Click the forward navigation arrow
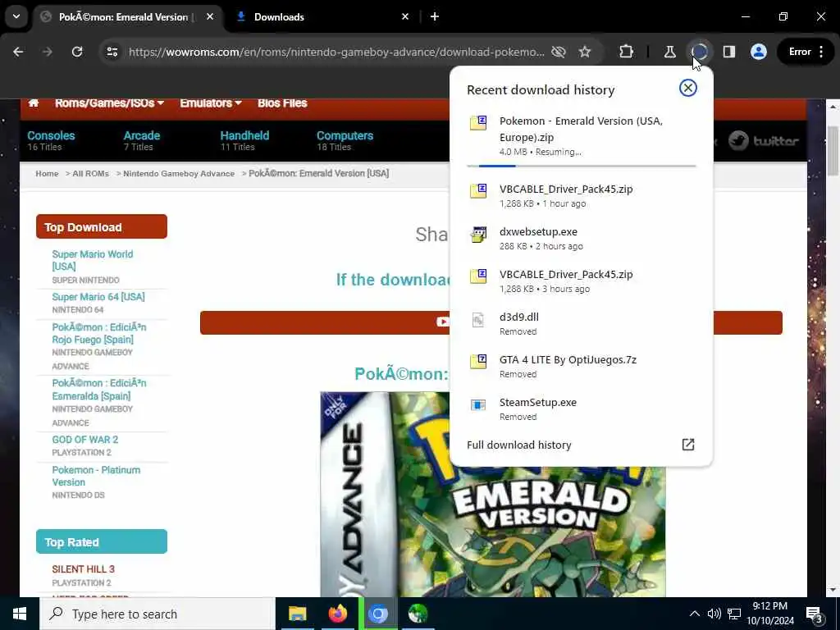The height and width of the screenshot is (630, 840). 47,52
